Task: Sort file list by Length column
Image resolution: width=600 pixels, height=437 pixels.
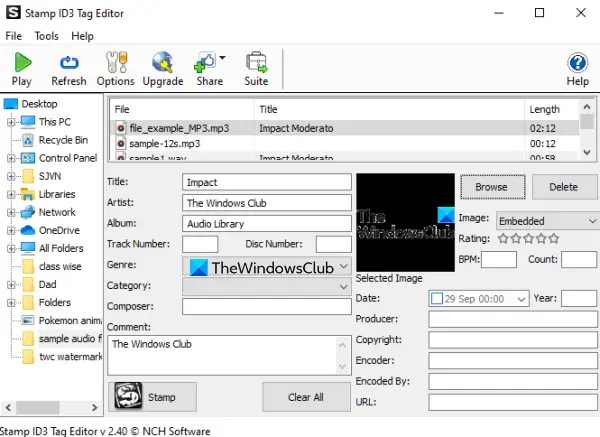Action: click(x=551, y=109)
